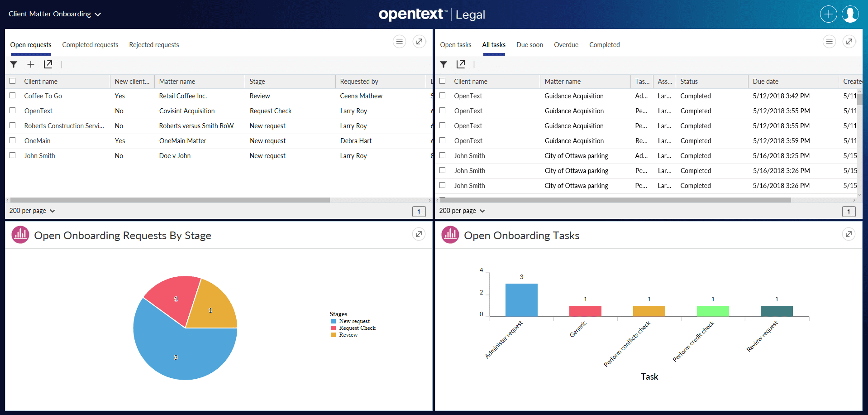Click the export icon in the requests panel
The width and height of the screenshot is (868, 415).
[x=48, y=64]
